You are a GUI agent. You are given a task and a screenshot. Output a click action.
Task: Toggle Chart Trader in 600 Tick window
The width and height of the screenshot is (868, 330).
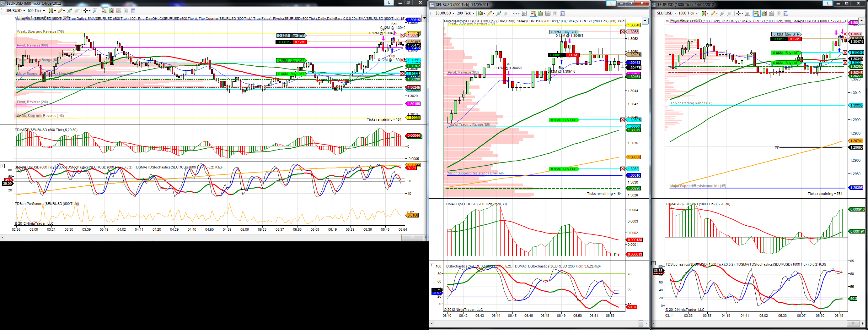[104, 11]
